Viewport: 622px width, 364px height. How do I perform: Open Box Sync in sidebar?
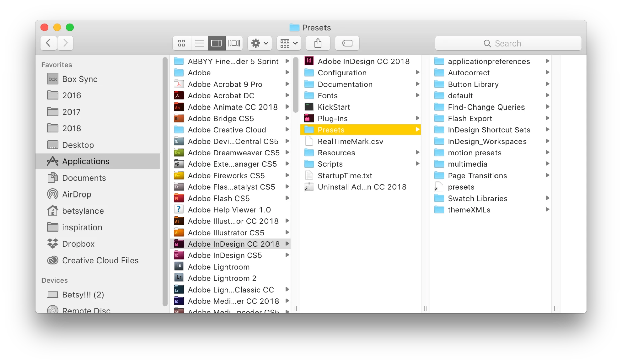coord(98,79)
